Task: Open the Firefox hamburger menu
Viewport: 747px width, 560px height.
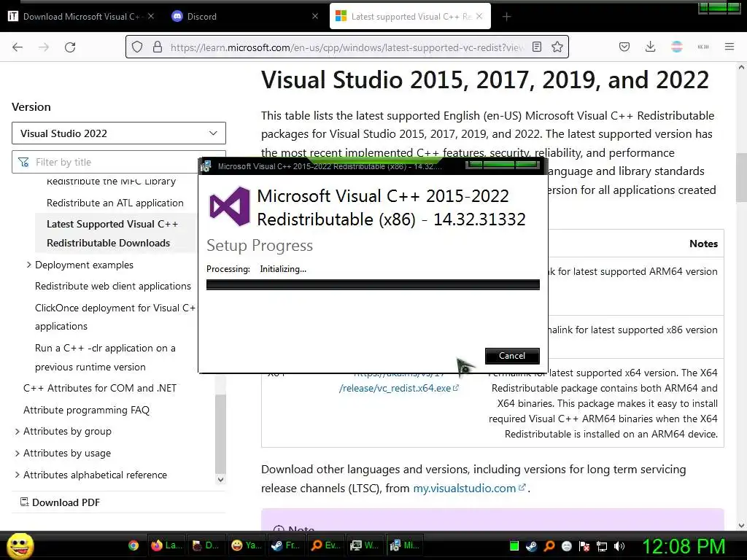Action: coord(729,47)
